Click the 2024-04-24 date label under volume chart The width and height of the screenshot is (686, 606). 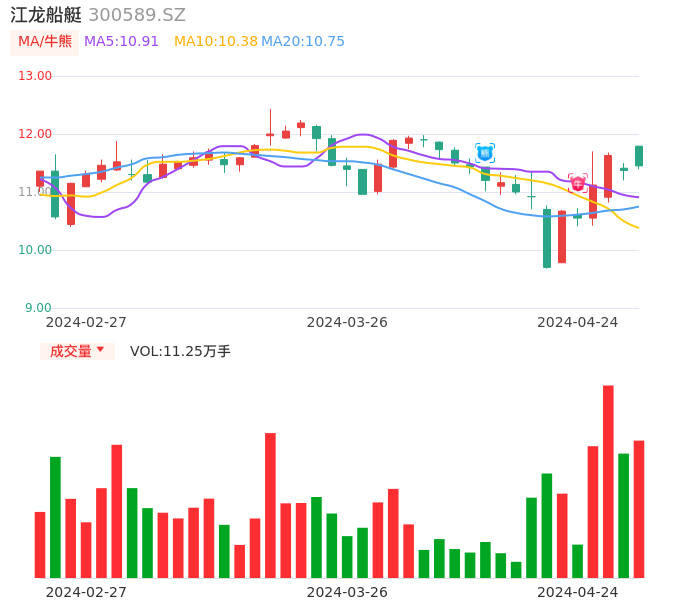click(577, 592)
